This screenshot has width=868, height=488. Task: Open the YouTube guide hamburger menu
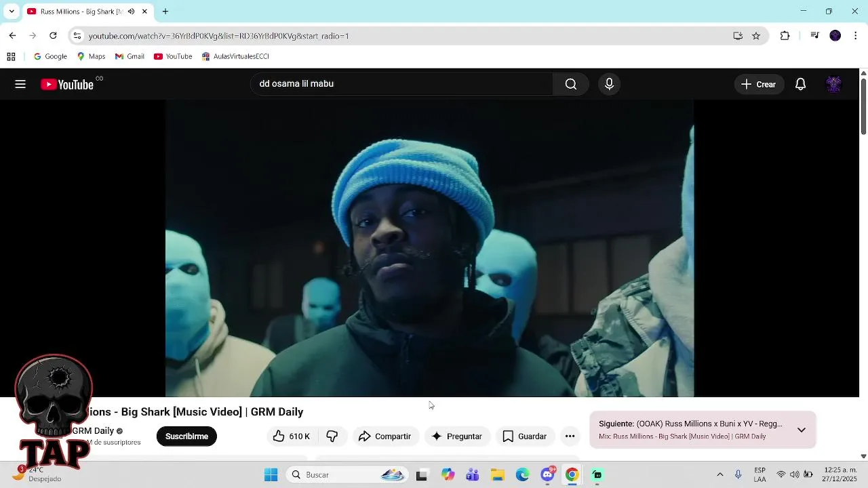coord(20,84)
